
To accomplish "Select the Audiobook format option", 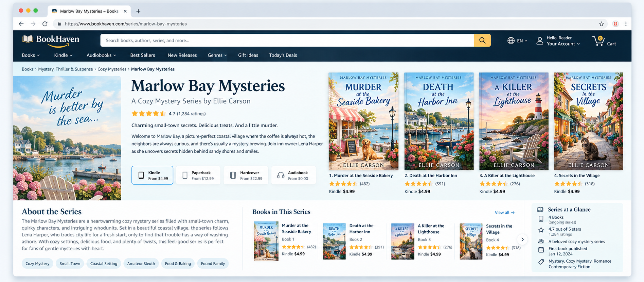I will [293, 175].
